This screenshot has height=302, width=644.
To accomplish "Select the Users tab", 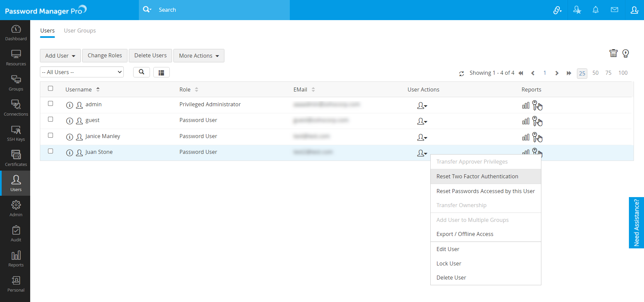I will (x=47, y=31).
